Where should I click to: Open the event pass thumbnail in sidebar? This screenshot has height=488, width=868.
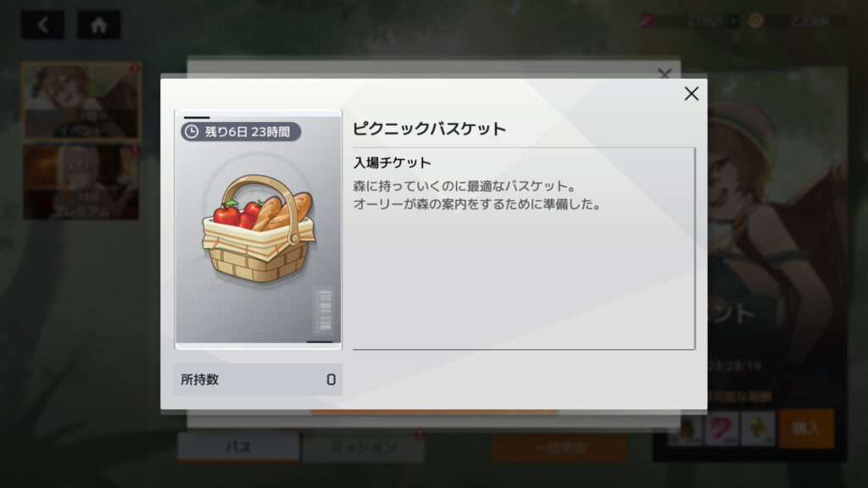81,101
